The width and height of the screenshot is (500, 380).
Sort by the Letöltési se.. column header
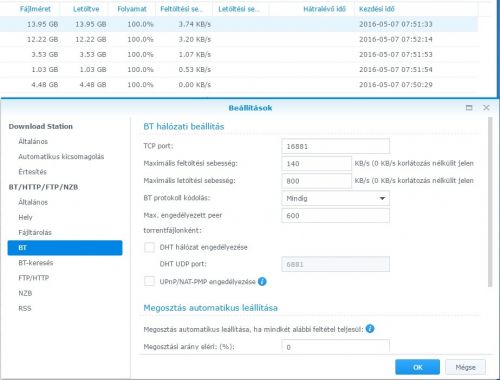(239, 9)
